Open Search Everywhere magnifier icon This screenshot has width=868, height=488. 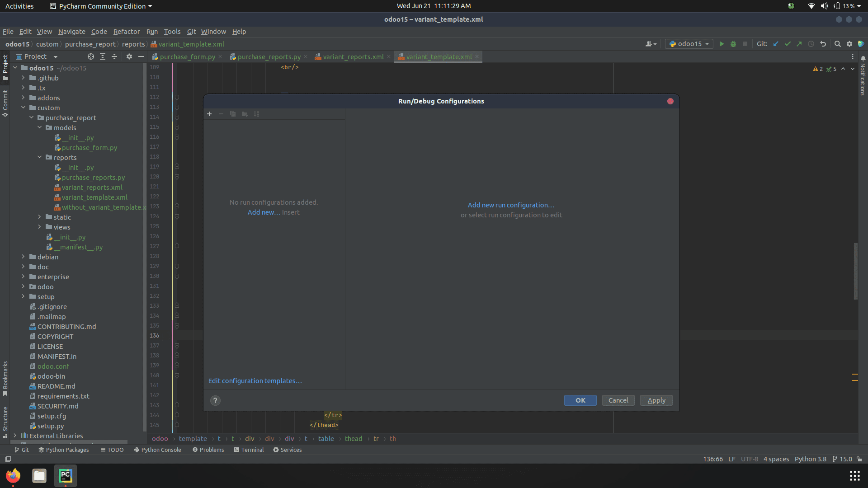(x=837, y=44)
